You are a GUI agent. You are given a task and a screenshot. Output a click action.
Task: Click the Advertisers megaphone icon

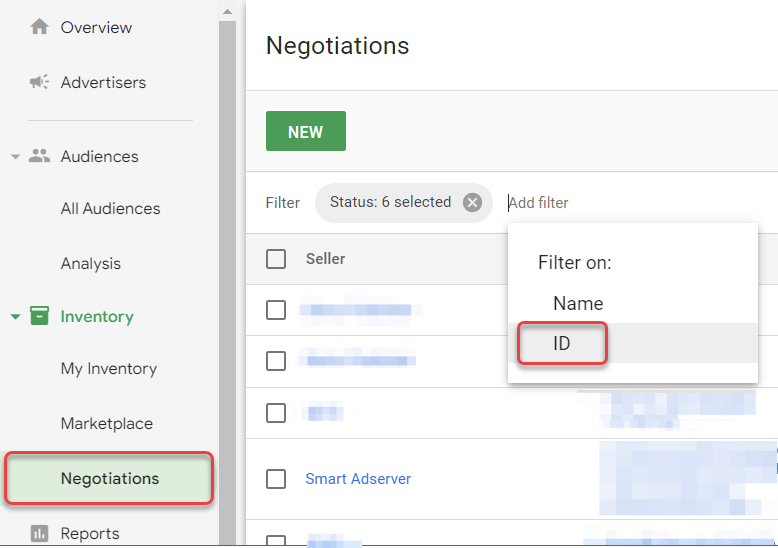[40, 82]
